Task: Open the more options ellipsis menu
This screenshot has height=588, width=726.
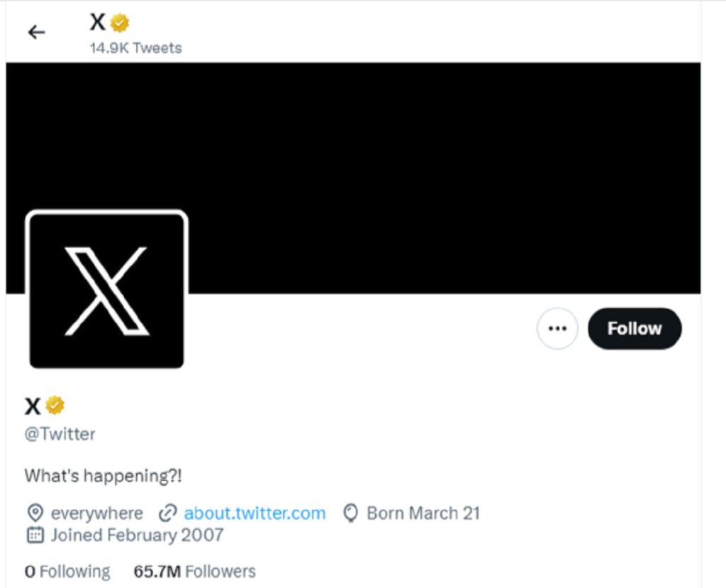Action: [x=557, y=328]
